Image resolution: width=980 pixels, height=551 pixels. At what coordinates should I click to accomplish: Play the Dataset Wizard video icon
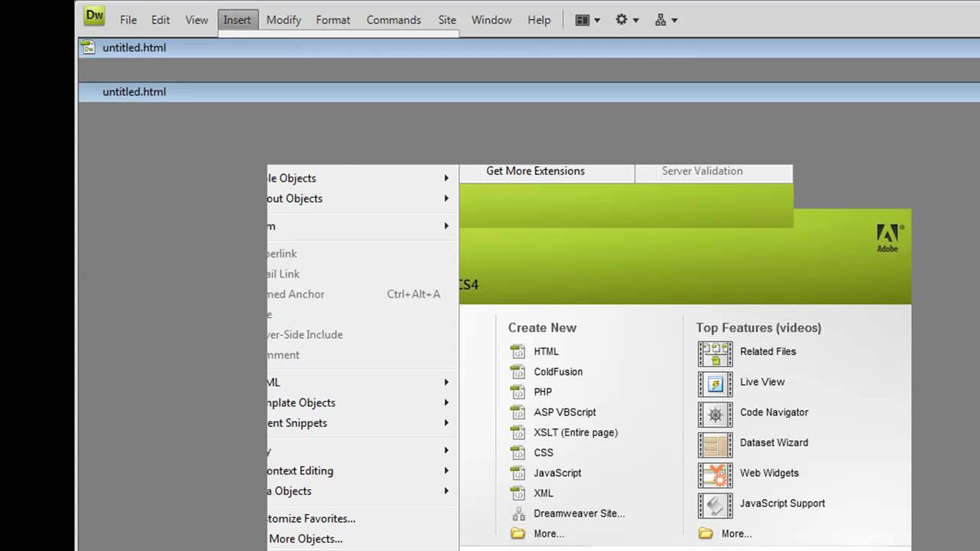tap(715, 445)
